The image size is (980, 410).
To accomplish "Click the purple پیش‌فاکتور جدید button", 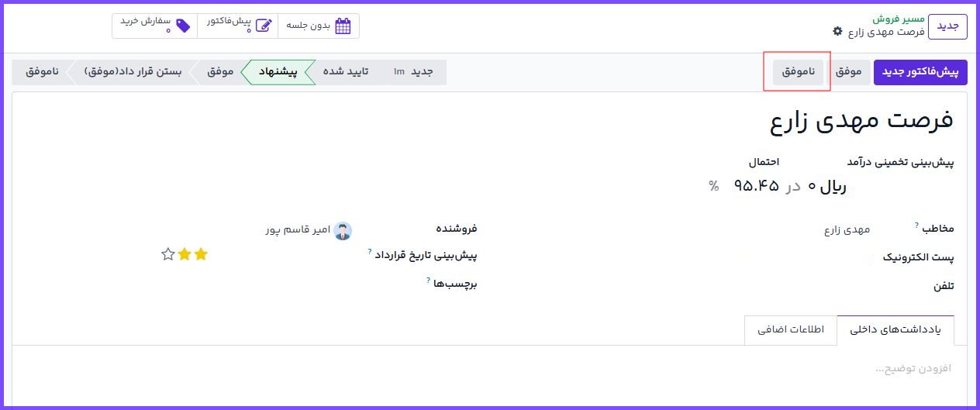I will tap(920, 72).
